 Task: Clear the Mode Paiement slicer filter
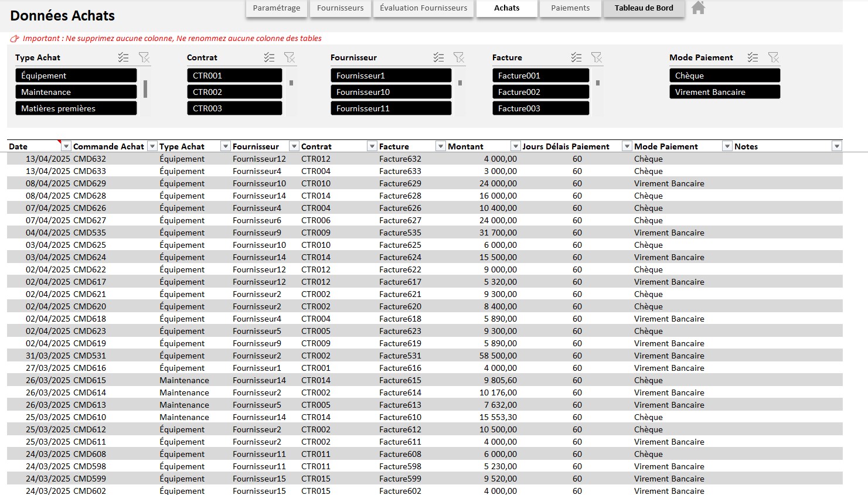tap(774, 57)
